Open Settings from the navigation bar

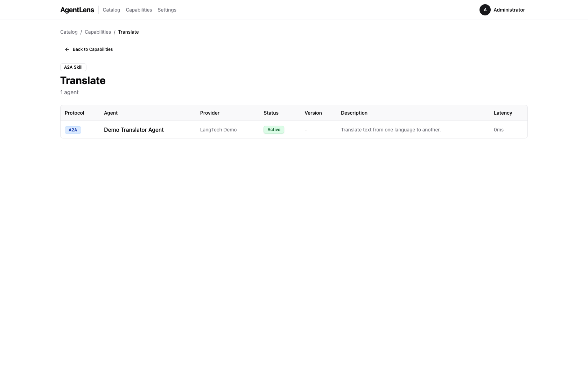(167, 10)
